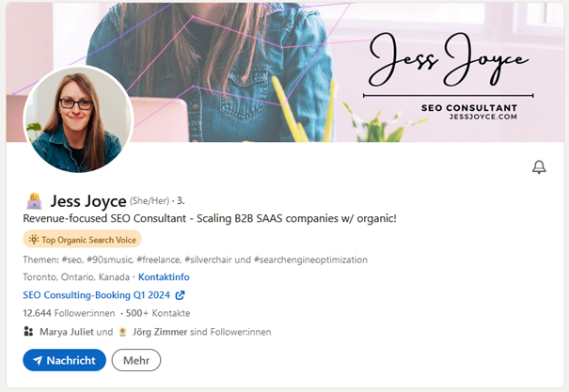
Task: Click the mutual followers people icon
Action: [28, 332]
